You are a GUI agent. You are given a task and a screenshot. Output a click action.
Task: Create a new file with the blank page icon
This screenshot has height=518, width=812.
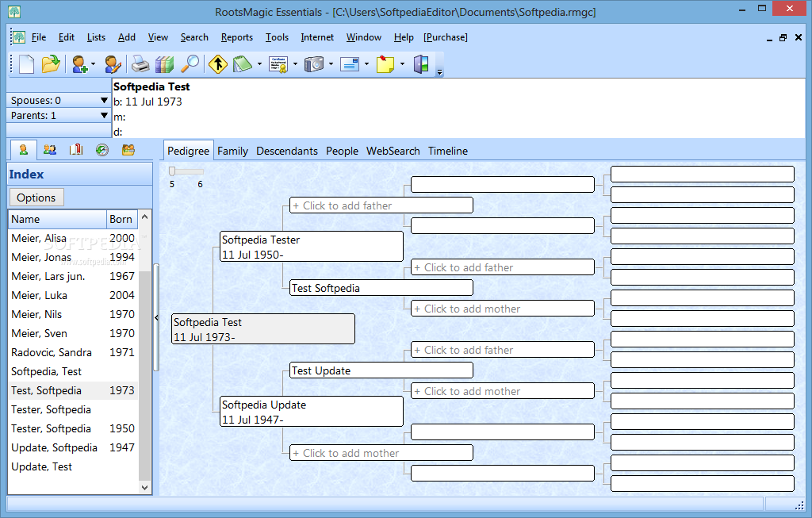pos(26,64)
